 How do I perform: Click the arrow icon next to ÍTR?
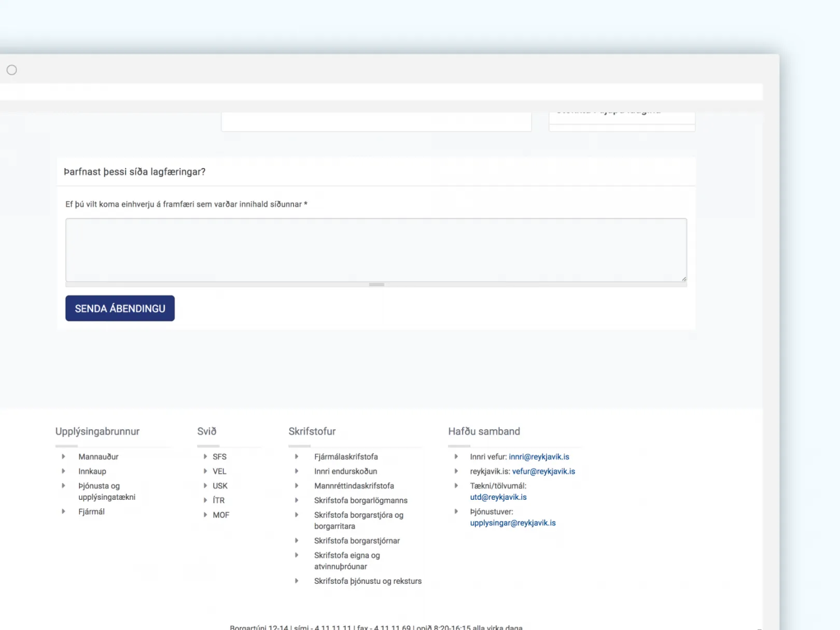point(205,500)
